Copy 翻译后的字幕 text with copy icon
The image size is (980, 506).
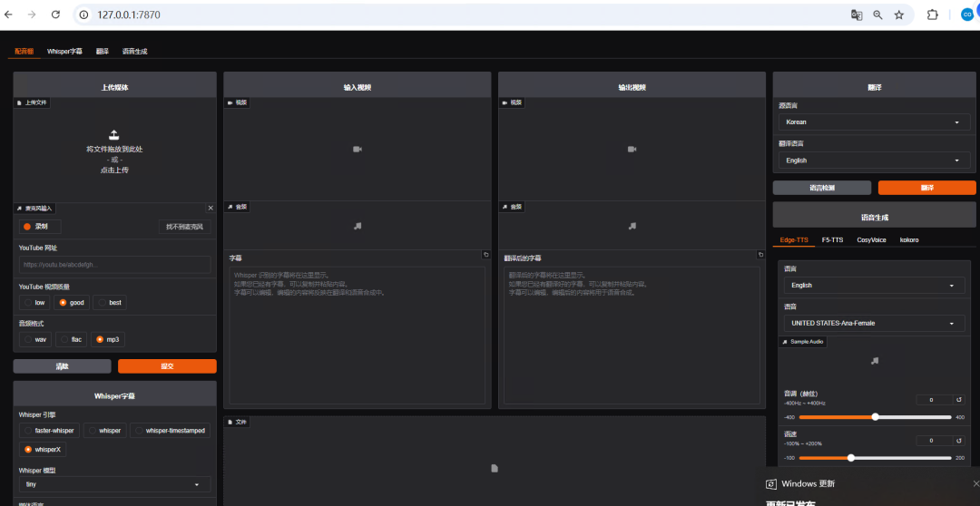click(760, 255)
